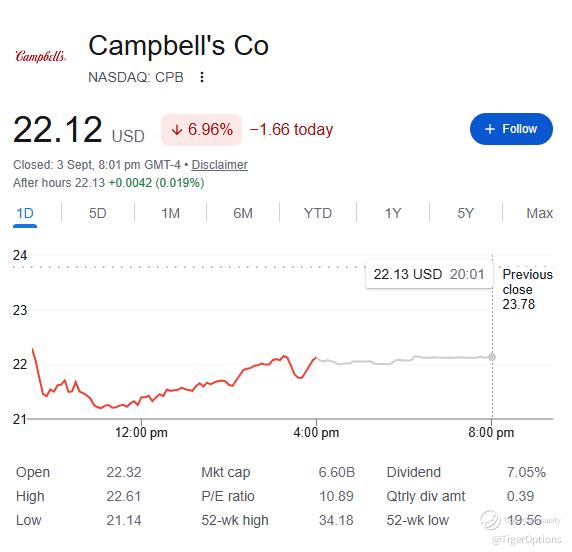The width and height of the screenshot is (572, 552).
Task: Click the 22.13 USD 20:01 tooltip
Action: pyautogui.click(x=429, y=274)
